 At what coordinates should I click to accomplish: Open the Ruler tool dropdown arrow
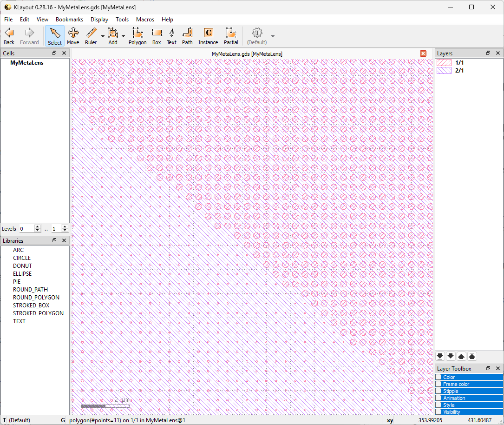click(x=102, y=36)
